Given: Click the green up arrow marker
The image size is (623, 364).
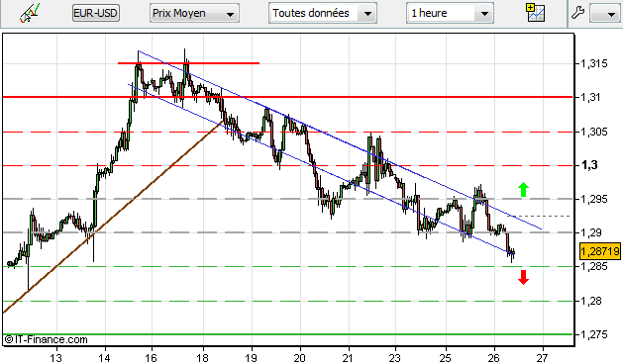Looking at the screenshot, I should point(523,189).
